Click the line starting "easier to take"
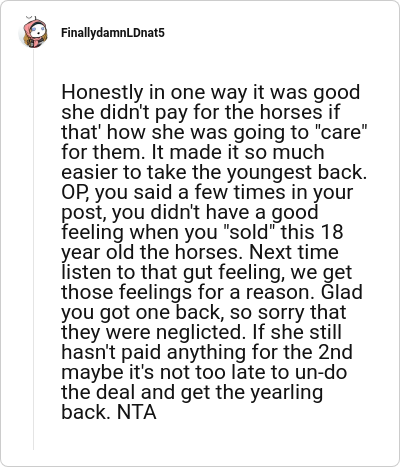This screenshot has width=400, height=467. [x=214, y=173]
